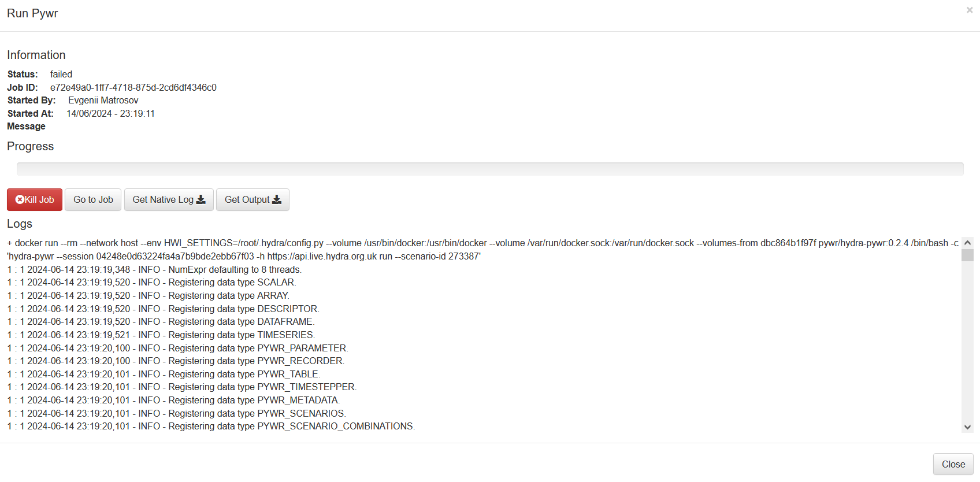The height and width of the screenshot is (482, 980).
Task: Click the Logs section heading
Action: (20, 224)
